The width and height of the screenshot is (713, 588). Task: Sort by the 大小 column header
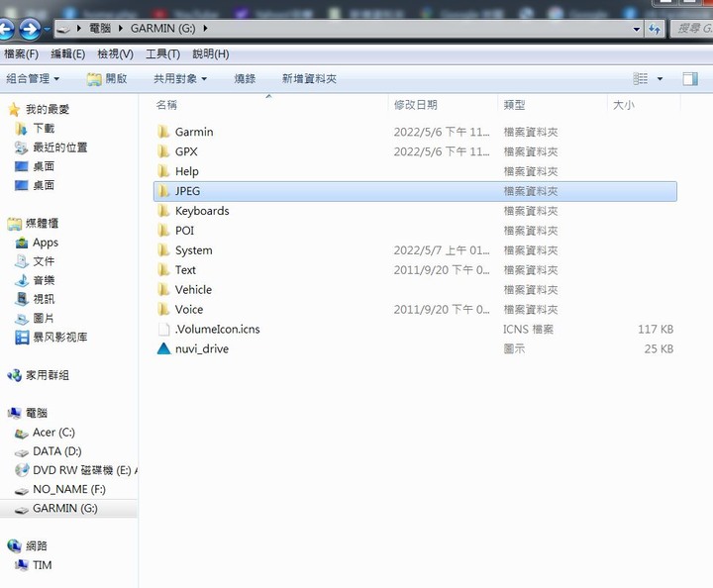click(x=624, y=105)
